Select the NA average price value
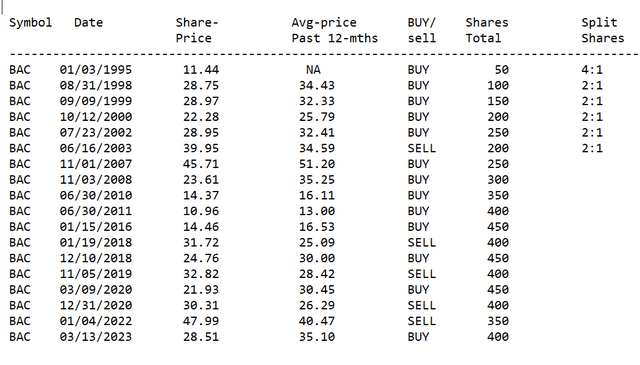 (313, 69)
